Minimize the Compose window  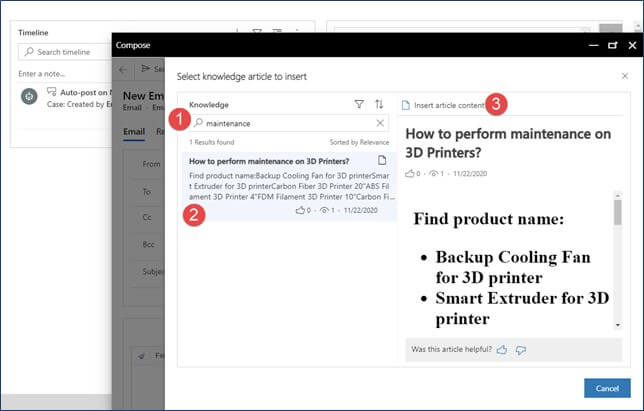[593, 45]
